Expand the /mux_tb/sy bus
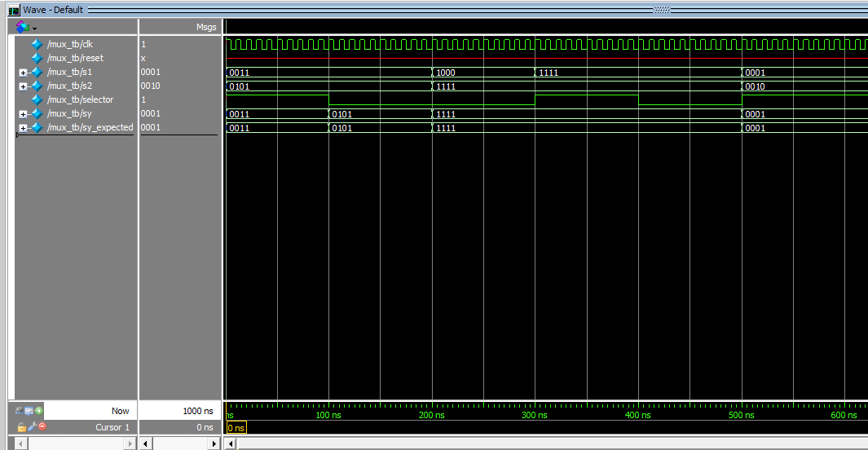The image size is (868, 450). tap(23, 114)
